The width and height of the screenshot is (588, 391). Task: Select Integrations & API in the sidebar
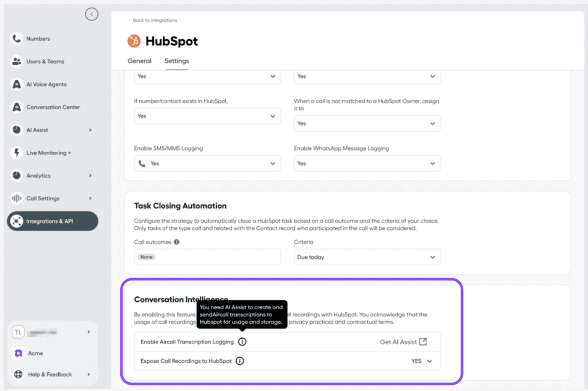pyautogui.click(x=52, y=221)
